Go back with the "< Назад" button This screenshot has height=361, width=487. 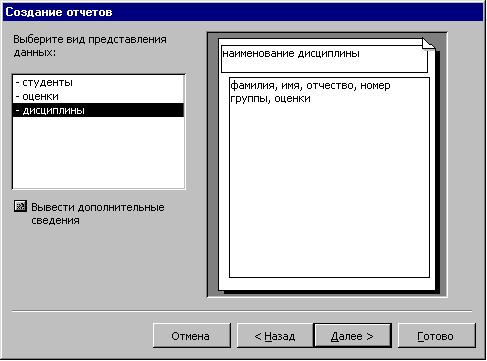[275, 335]
